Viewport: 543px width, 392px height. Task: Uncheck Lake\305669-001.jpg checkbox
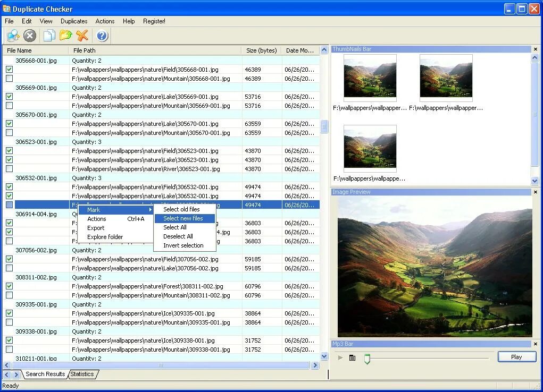(x=10, y=97)
